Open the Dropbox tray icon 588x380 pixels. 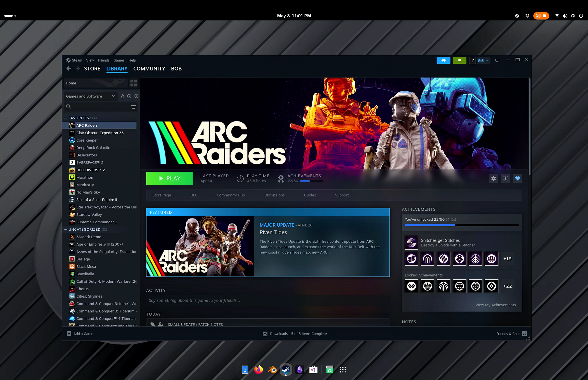527,16
